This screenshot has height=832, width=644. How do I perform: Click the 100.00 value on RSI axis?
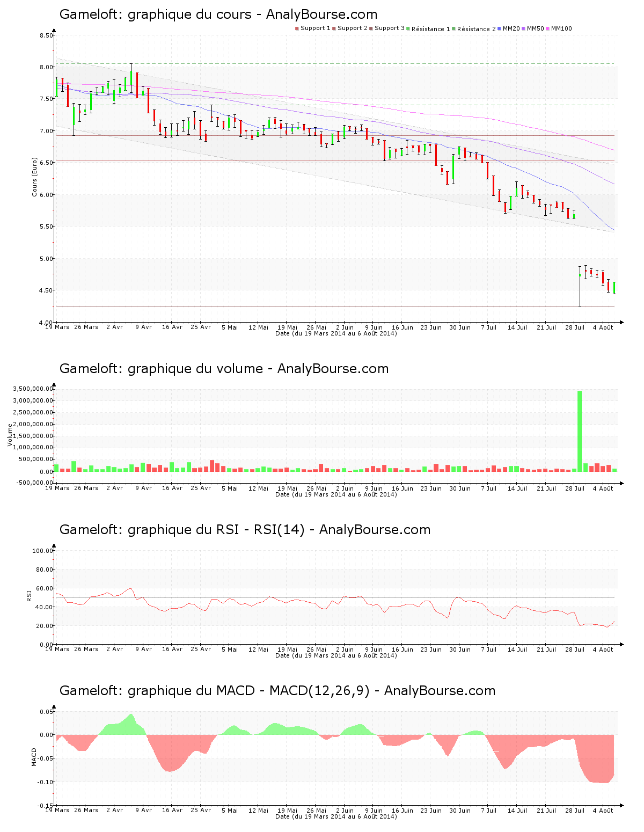point(43,551)
